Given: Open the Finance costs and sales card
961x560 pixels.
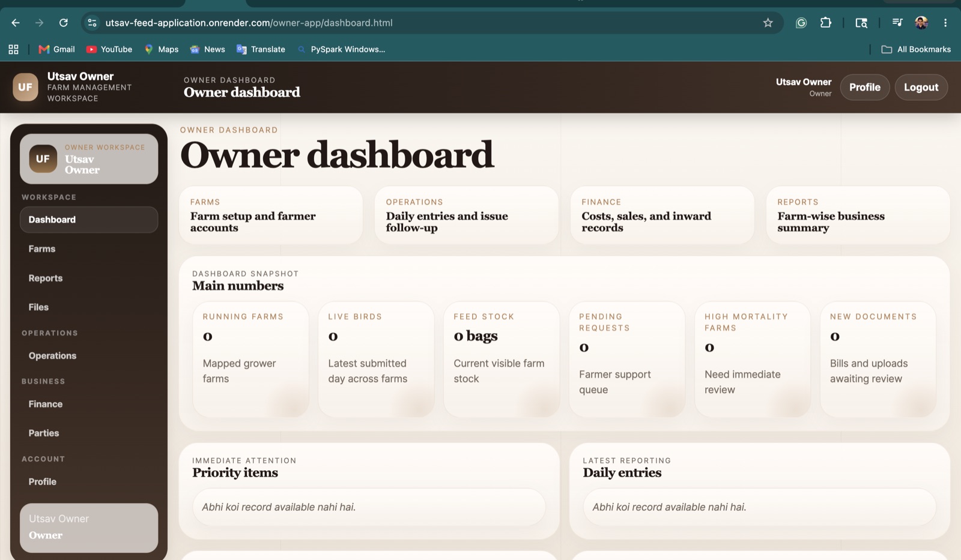Looking at the screenshot, I should pos(662,215).
